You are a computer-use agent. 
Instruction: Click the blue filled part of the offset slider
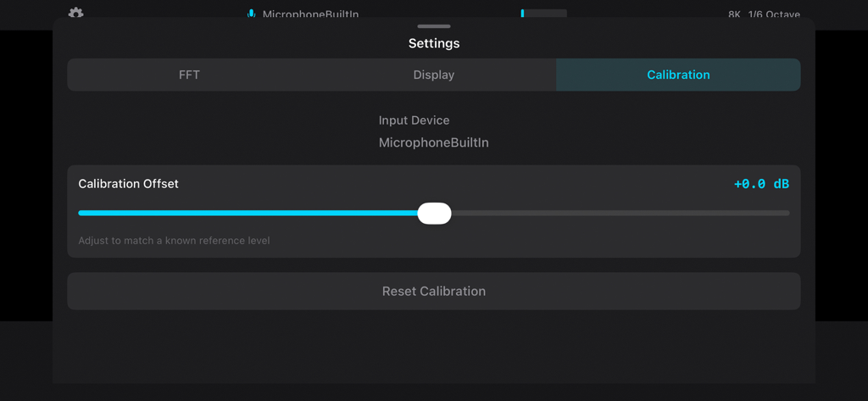(248, 213)
